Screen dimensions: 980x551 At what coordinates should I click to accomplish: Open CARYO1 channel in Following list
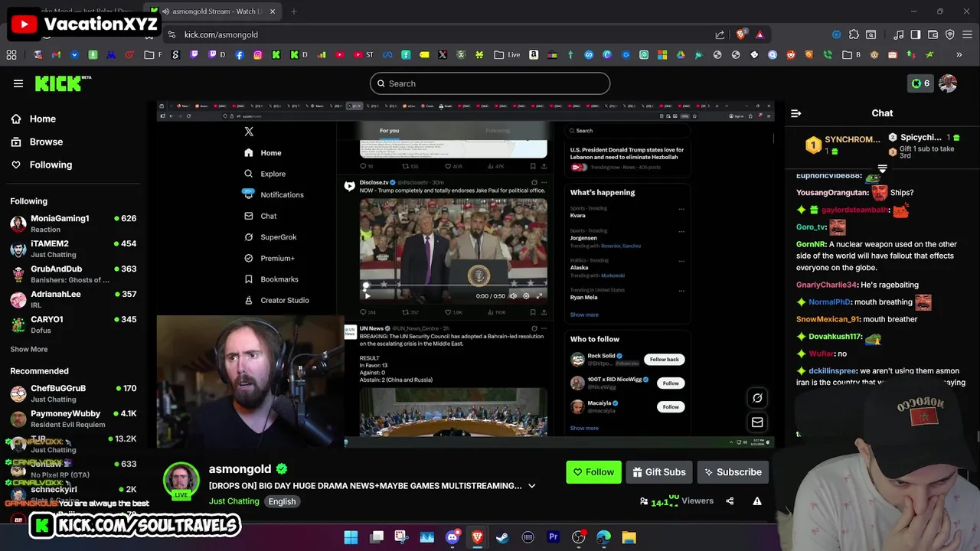pos(73,324)
